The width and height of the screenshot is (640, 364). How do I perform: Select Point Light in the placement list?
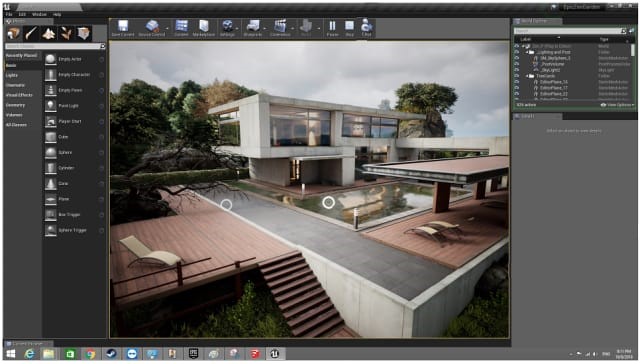point(74,106)
